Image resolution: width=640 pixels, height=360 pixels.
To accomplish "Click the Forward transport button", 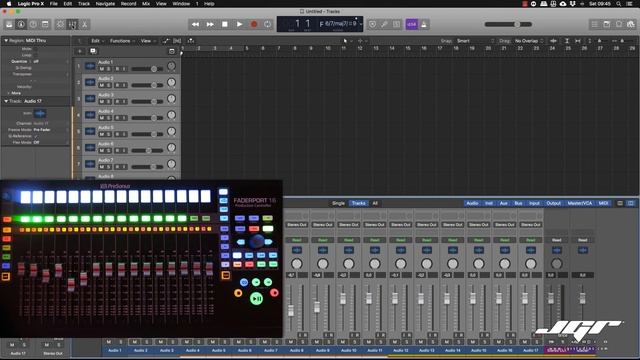I will pos(210,24).
